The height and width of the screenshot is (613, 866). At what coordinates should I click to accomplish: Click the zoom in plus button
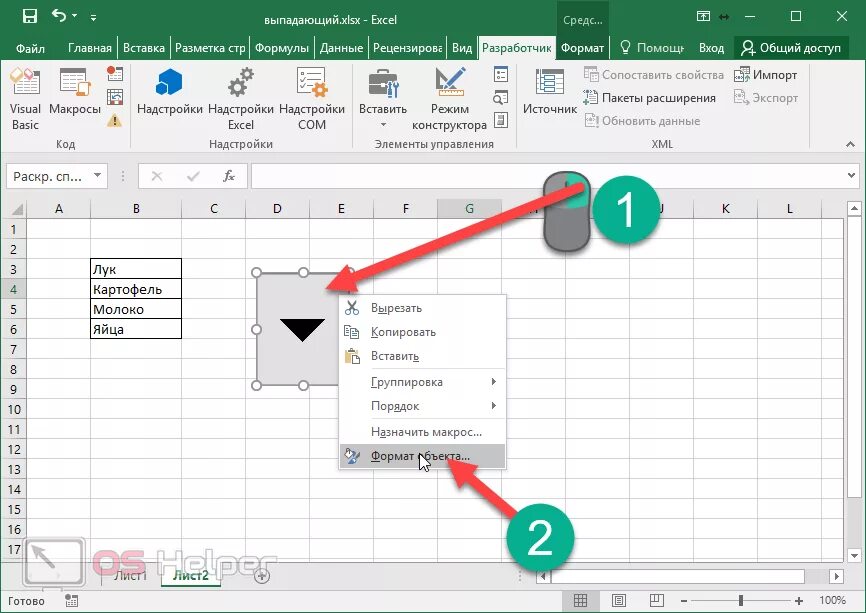click(799, 600)
